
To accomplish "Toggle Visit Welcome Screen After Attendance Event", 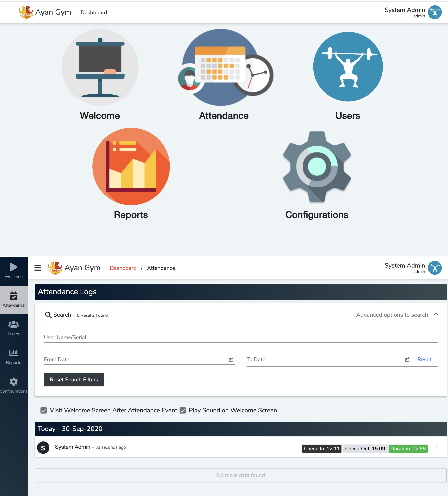I will tap(44, 410).
